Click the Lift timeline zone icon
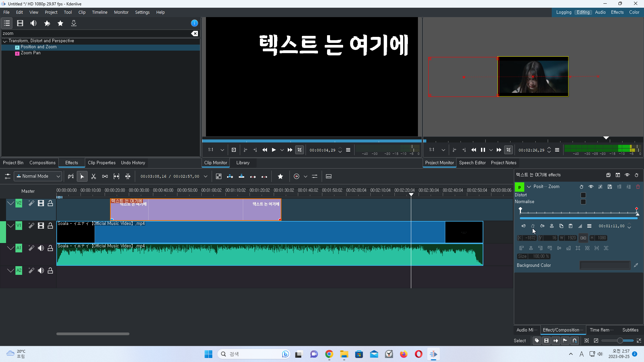The height and width of the screenshot is (362, 644). [264, 176]
